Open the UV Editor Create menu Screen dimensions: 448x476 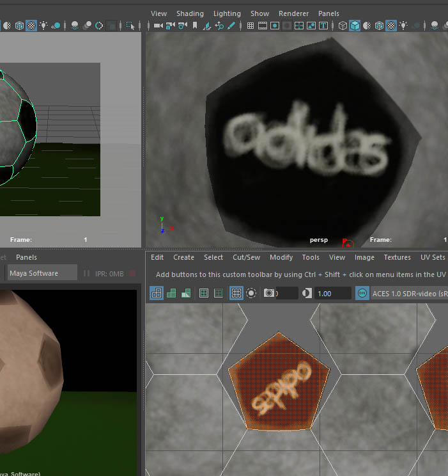tap(183, 257)
